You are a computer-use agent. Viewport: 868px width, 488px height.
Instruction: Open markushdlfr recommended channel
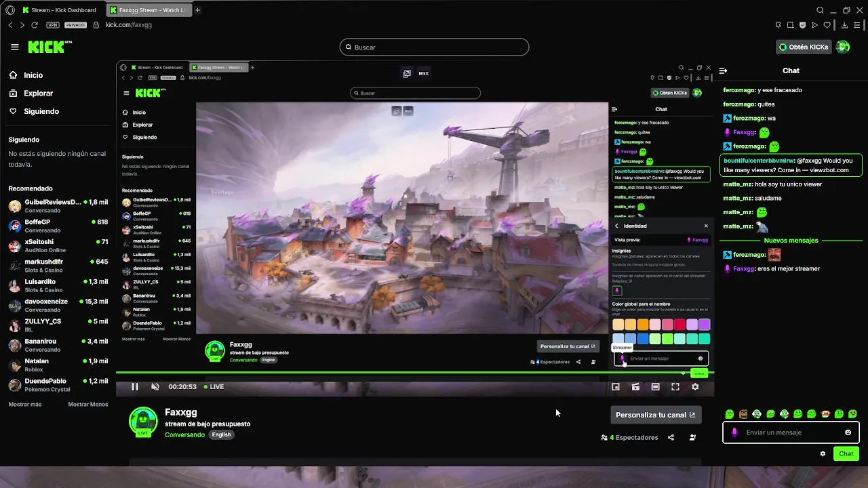(58, 266)
